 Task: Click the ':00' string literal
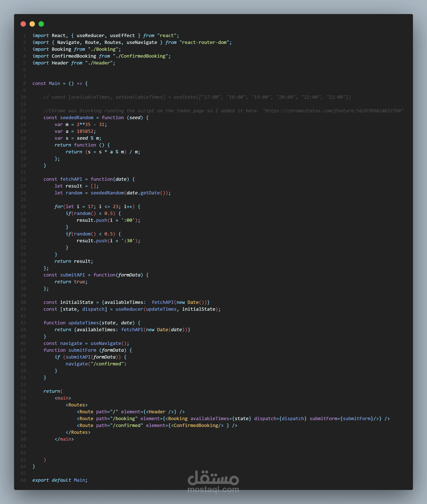click(x=128, y=220)
